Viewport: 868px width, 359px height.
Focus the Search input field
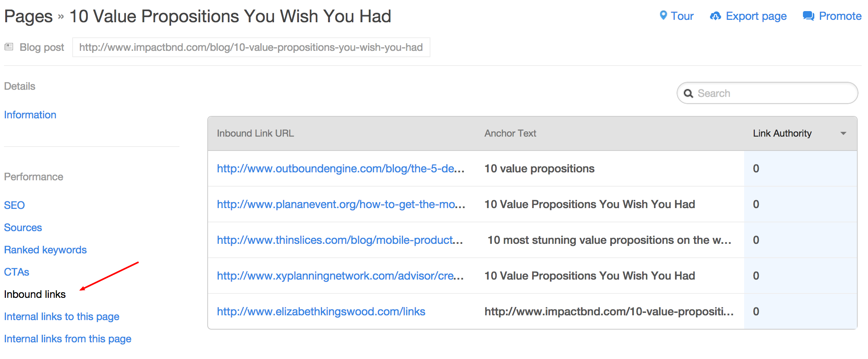[767, 93]
